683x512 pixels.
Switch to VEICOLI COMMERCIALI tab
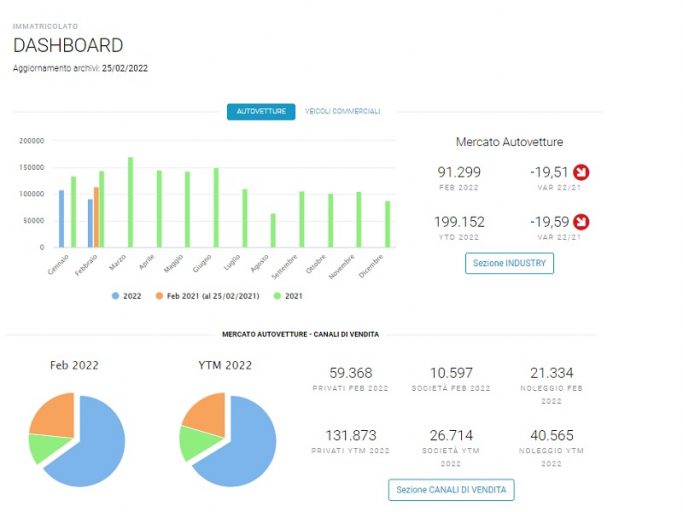tap(342, 112)
